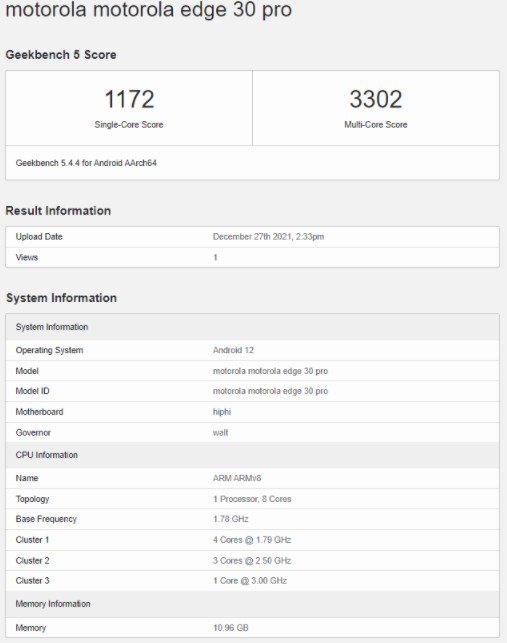This screenshot has width=507, height=643.
Task: Click the Model ID row value
Action: 270,391
